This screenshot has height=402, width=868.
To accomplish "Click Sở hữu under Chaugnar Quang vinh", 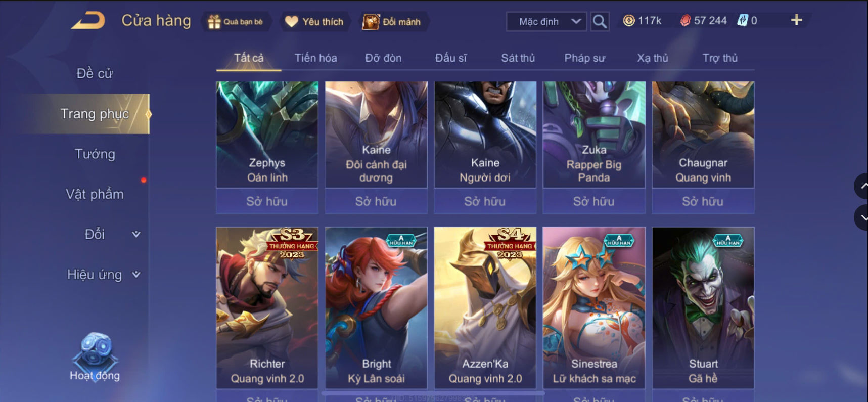I will point(703,201).
